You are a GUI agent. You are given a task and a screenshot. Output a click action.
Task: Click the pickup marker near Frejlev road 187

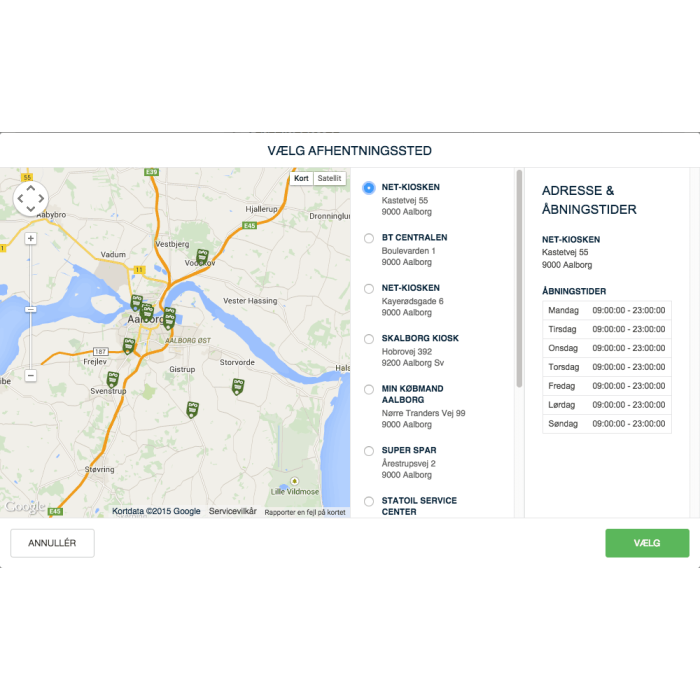(129, 346)
